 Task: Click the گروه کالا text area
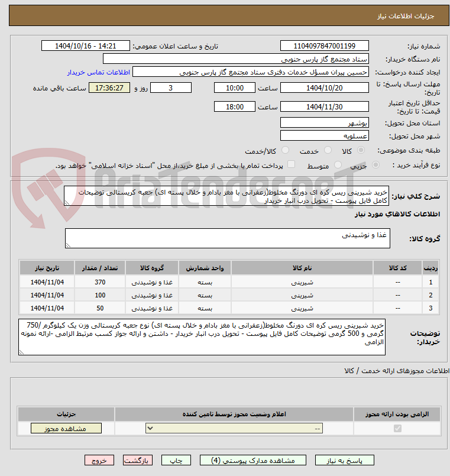228,238
